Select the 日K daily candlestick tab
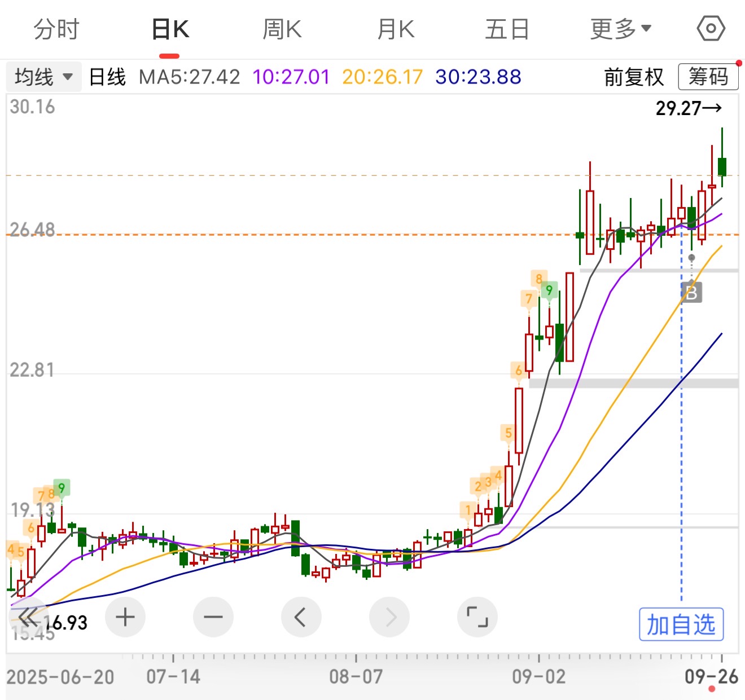Viewport: 745px width, 700px height. pyautogui.click(x=170, y=29)
